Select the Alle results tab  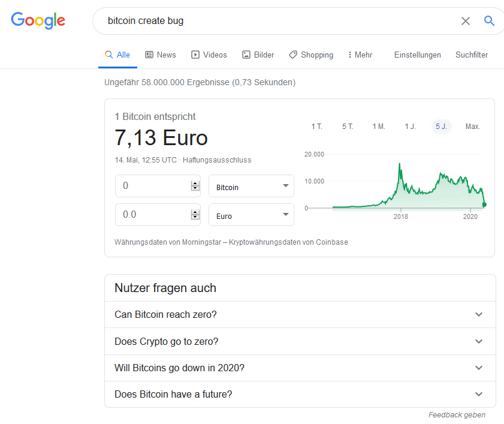117,55
